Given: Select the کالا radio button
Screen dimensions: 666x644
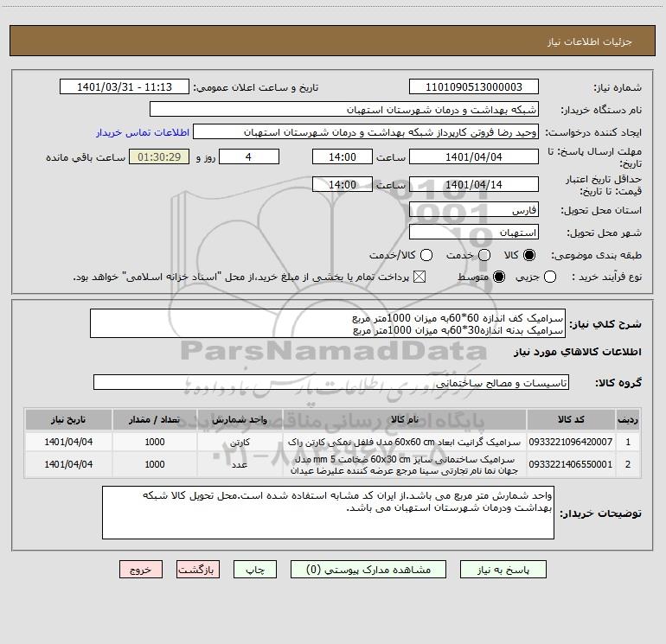Looking at the screenshot, I should (x=529, y=255).
